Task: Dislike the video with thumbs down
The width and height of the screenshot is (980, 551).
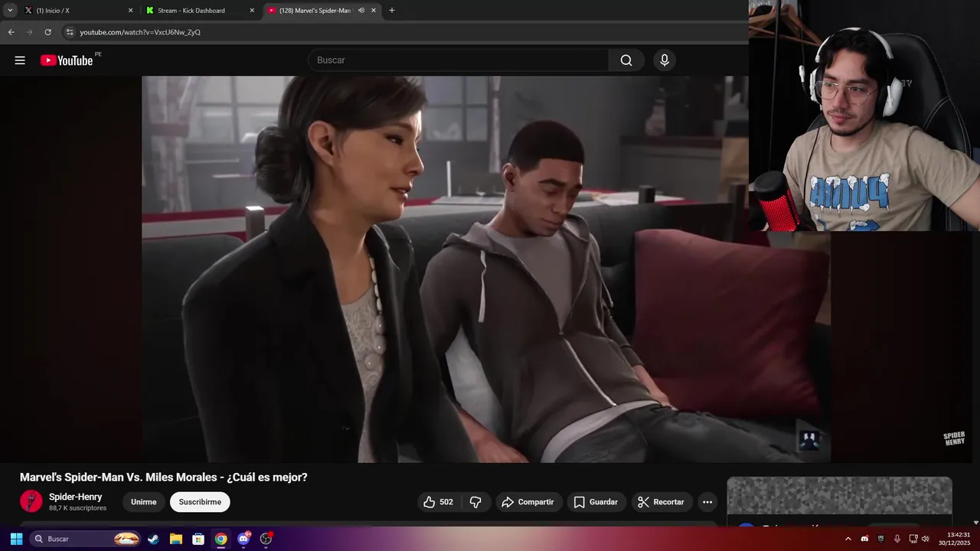Action: (475, 502)
